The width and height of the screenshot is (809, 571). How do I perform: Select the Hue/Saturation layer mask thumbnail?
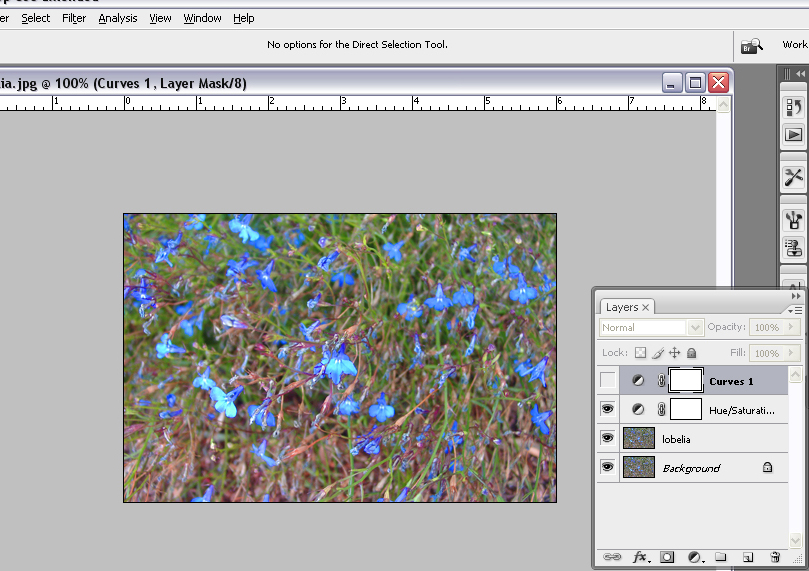click(686, 409)
